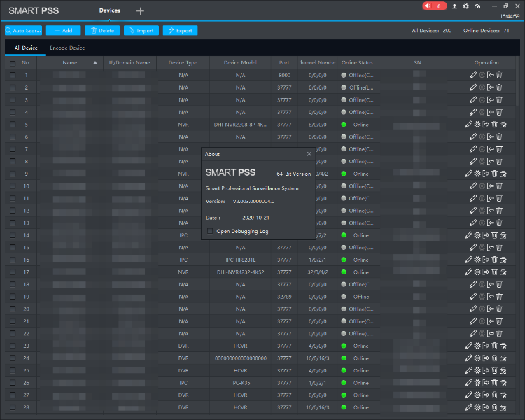
Task: Select model cell 'IPC-HF8281E'
Action: click(x=240, y=260)
